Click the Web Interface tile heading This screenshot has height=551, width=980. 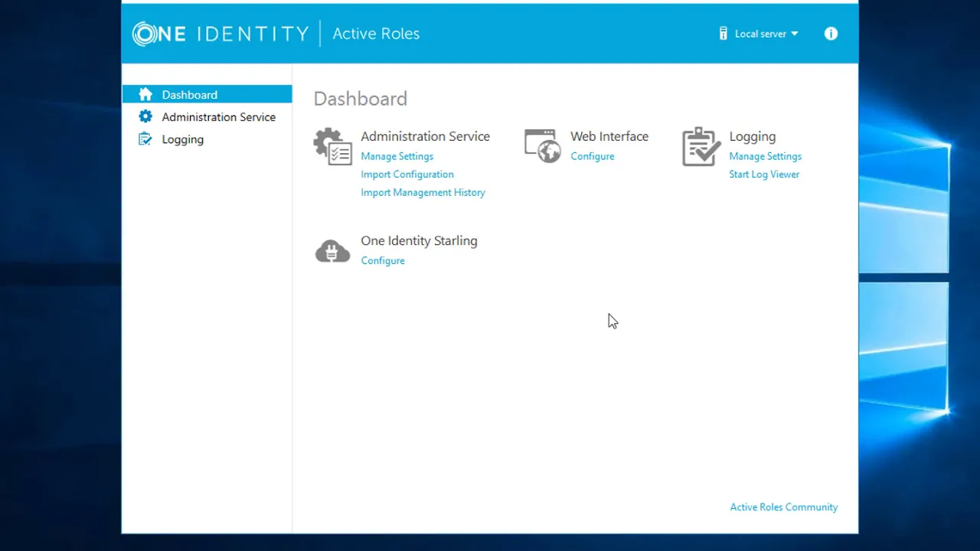click(609, 136)
